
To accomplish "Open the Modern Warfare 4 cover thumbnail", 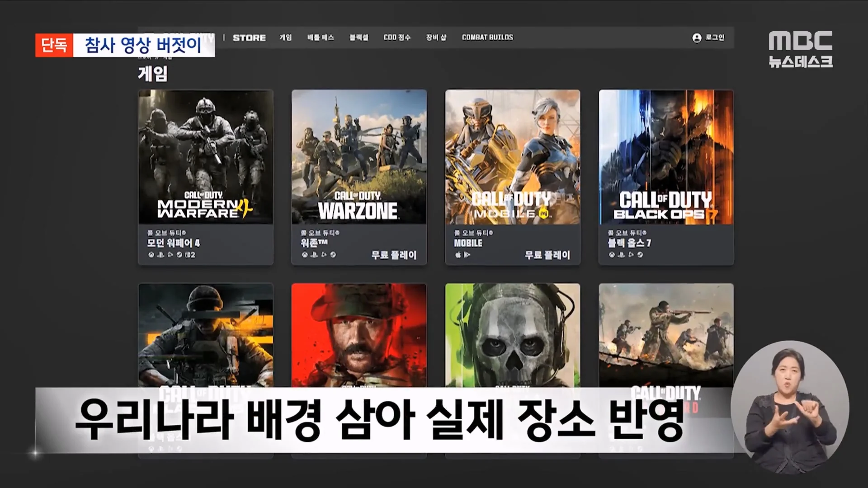I will pyautogui.click(x=206, y=157).
